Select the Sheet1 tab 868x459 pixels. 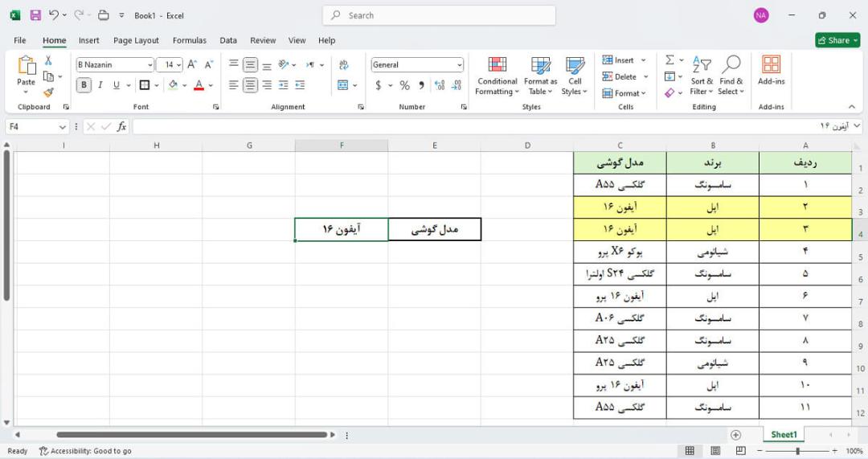784,435
